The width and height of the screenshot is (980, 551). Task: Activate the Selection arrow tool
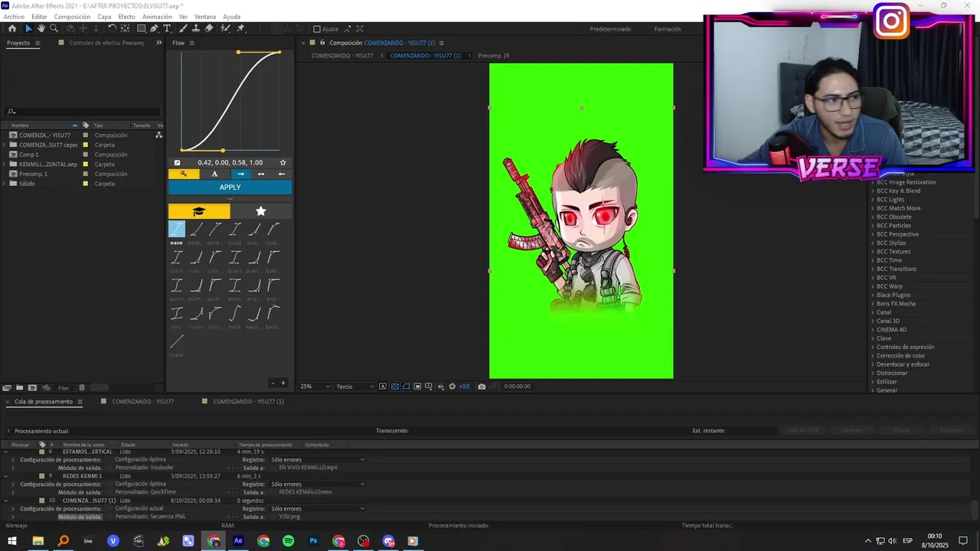pos(28,28)
